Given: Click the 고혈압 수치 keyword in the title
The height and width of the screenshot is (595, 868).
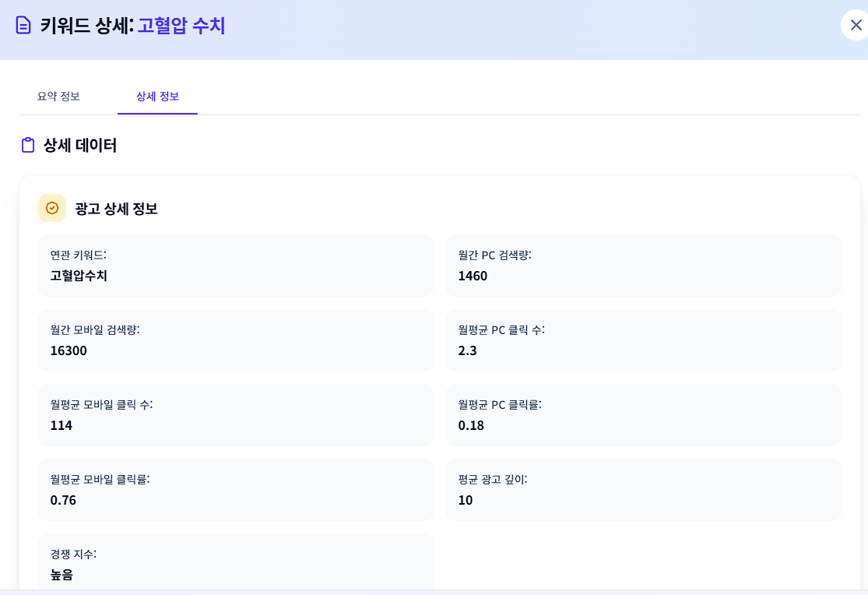Looking at the screenshot, I should (181, 26).
